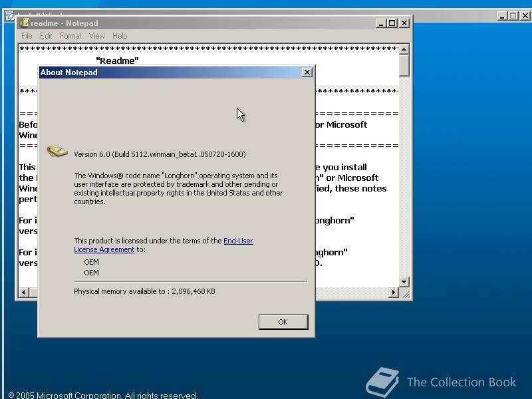Click the 'Longhorn' trademark notice paragraph
This screenshot has height=399, width=532.
(x=178, y=189)
